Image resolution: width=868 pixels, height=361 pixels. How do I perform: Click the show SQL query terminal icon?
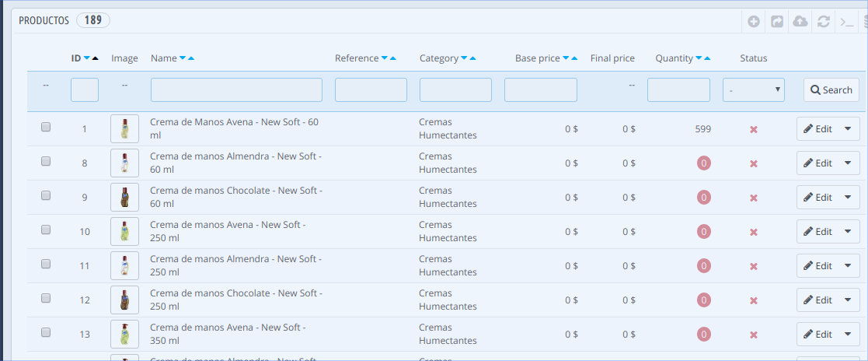pos(847,22)
